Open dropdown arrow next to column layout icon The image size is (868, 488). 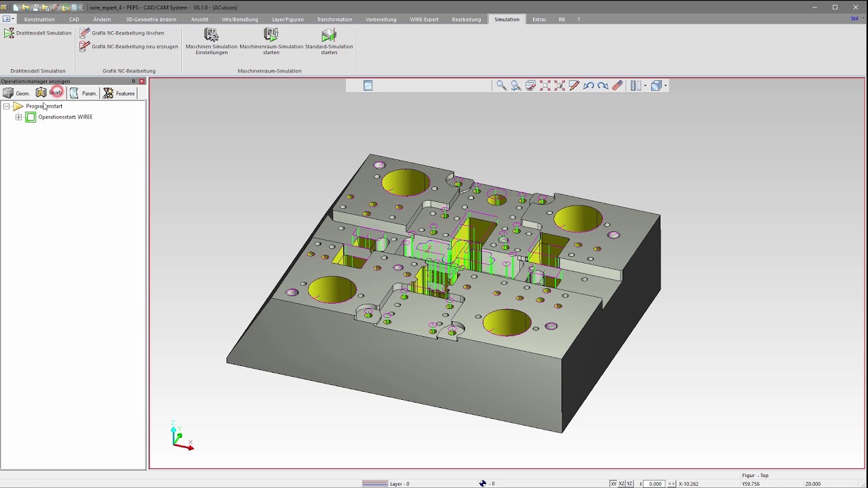(645, 85)
